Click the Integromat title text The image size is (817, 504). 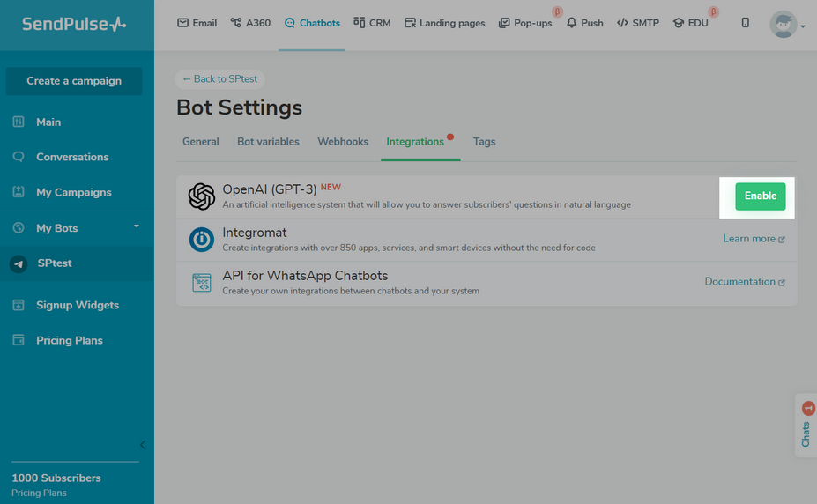click(255, 233)
